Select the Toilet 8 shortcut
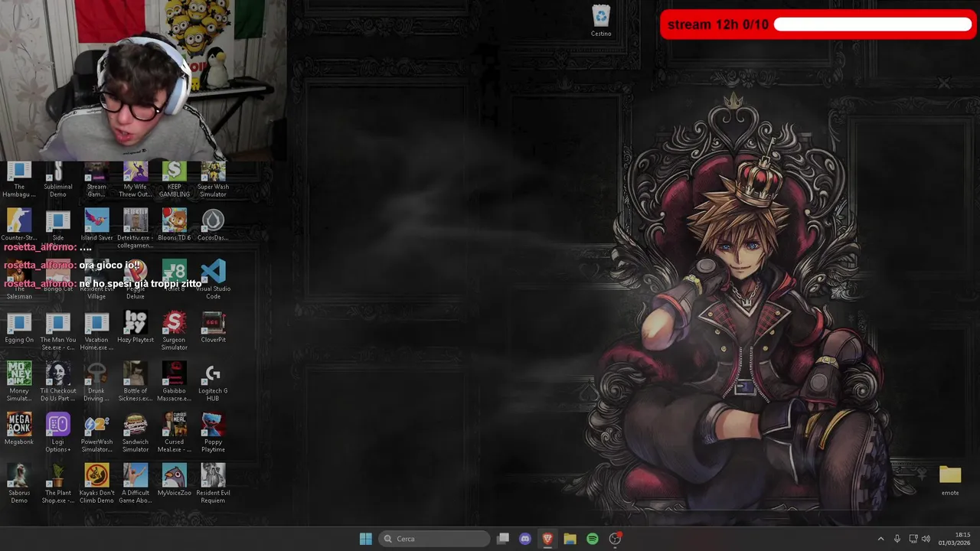 pos(175,276)
